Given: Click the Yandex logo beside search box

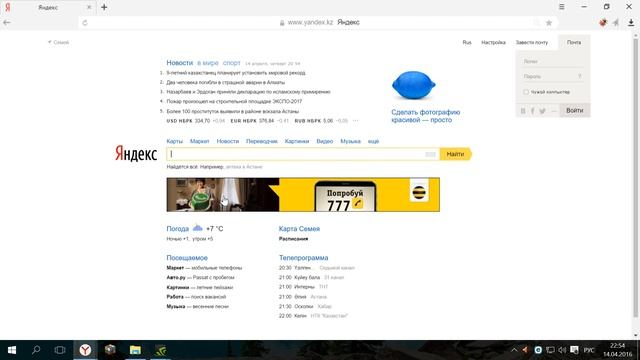Looking at the screenshot, I should (136, 154).
